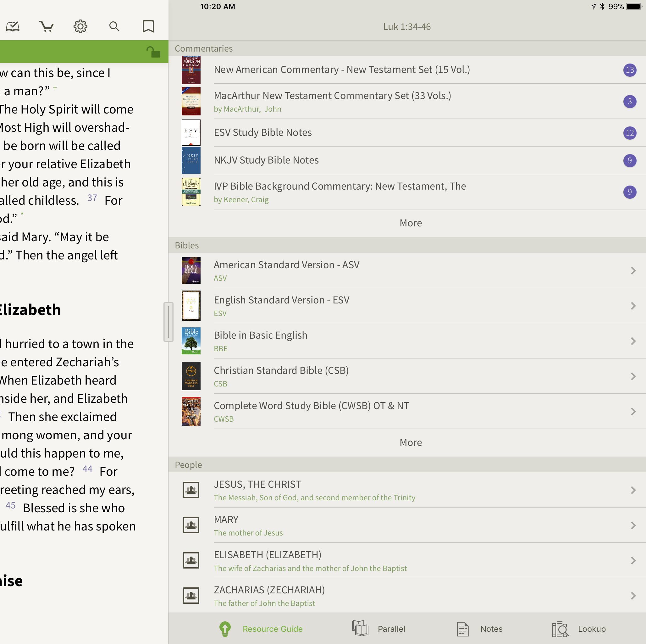The width and height of the screenshot is (646, 644).
Task: Open NKJV Study Bible Notes title
Action: tap(266, 160)
